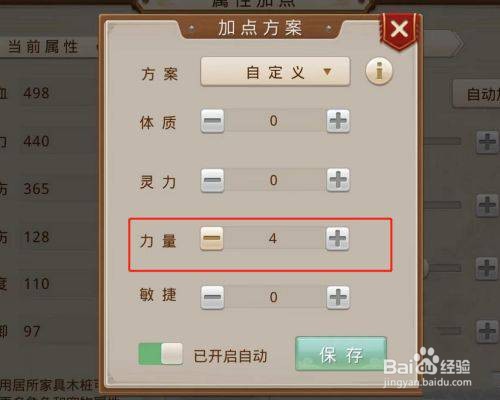The image size is (500, 400).
Task: Decrease 体质 points with minus icon
Action: [212, 121]
